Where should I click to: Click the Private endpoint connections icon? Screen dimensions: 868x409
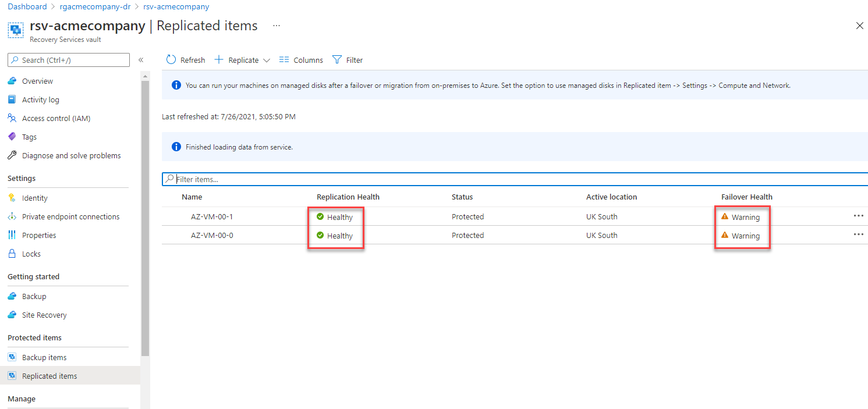pos(12,216)
